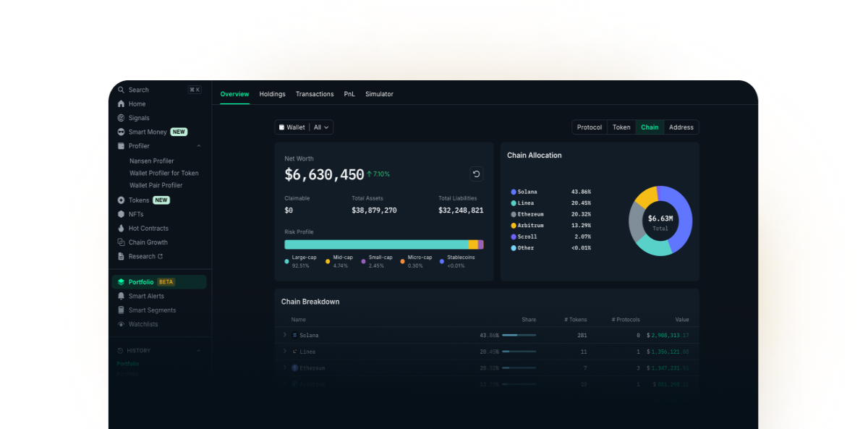Sort table by the Share column header
This screenshot has height=429, width=868.
point(529,319)
